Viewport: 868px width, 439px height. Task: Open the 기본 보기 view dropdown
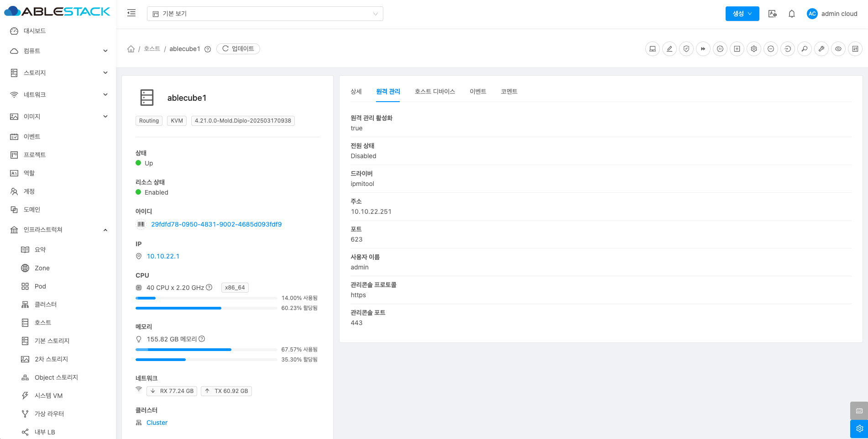[x=265, y=14]
